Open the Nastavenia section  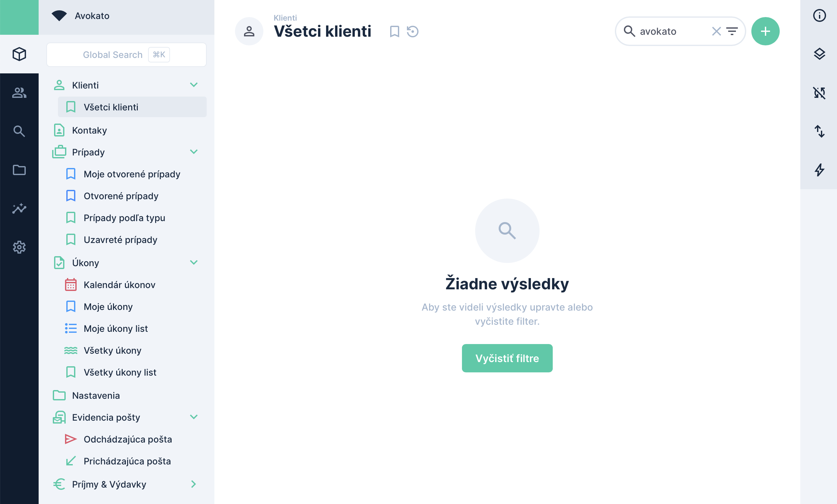coord(96,395)
